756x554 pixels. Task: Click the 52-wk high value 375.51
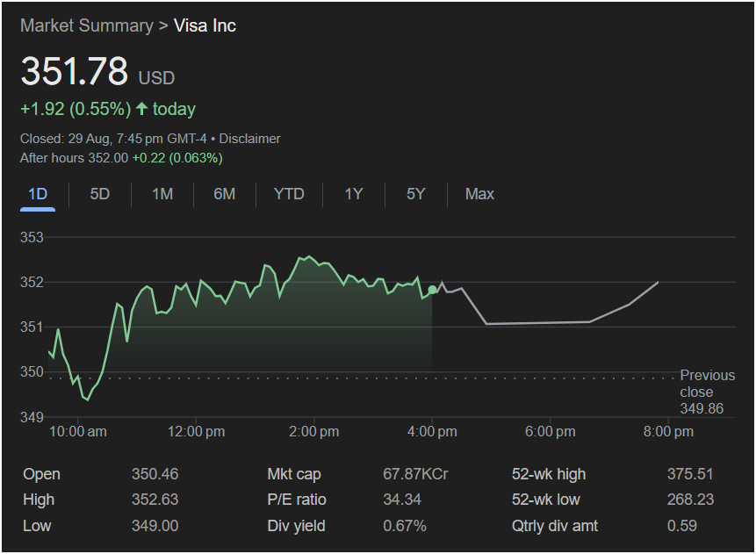tap(690, 474)
